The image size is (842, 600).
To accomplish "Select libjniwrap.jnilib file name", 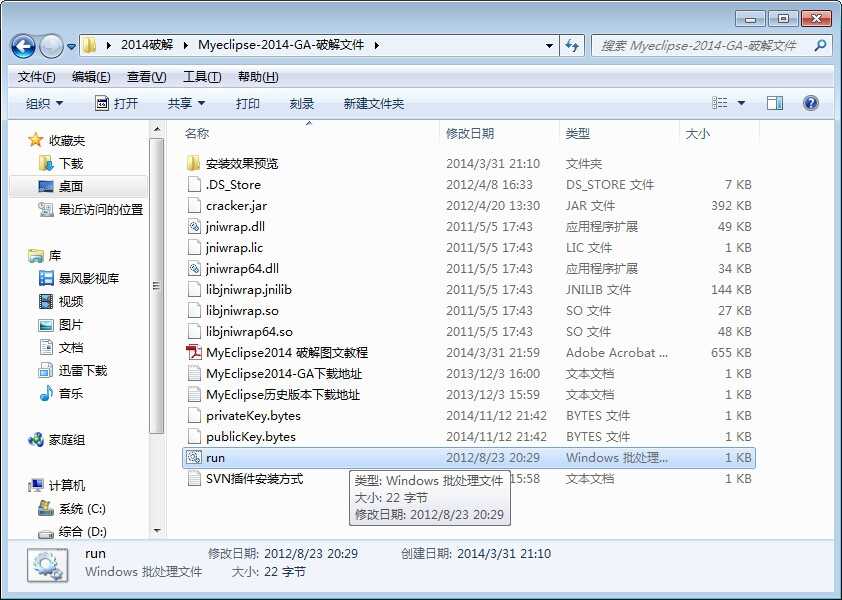I will (x=249, y=290).
